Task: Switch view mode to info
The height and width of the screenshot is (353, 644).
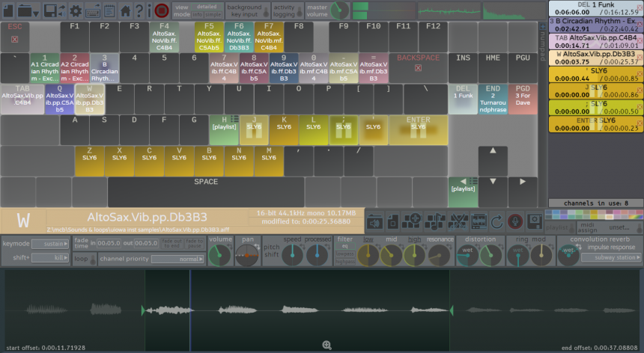Action: click(x=198, y=15)
